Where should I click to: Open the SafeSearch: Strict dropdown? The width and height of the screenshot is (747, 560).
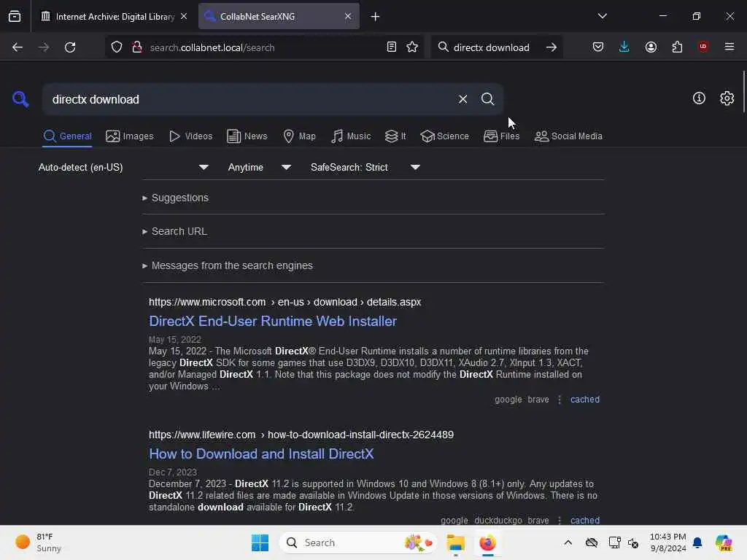click(x=365, y=167)
